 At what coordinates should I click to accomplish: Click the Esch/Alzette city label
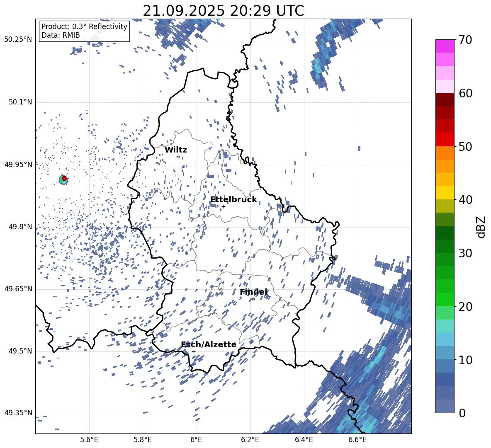coord(209,344)
